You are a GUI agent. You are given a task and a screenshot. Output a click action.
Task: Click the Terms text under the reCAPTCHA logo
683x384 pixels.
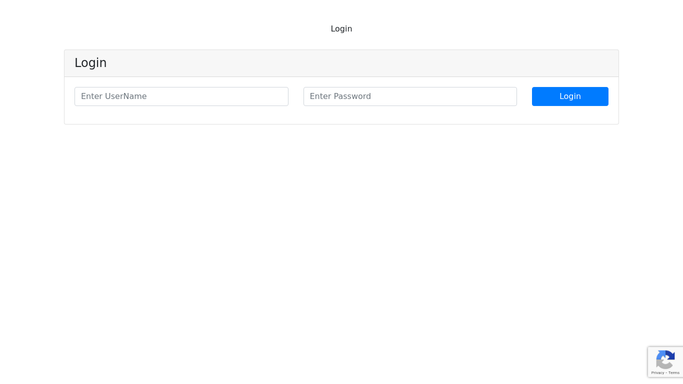coord(674,373)
